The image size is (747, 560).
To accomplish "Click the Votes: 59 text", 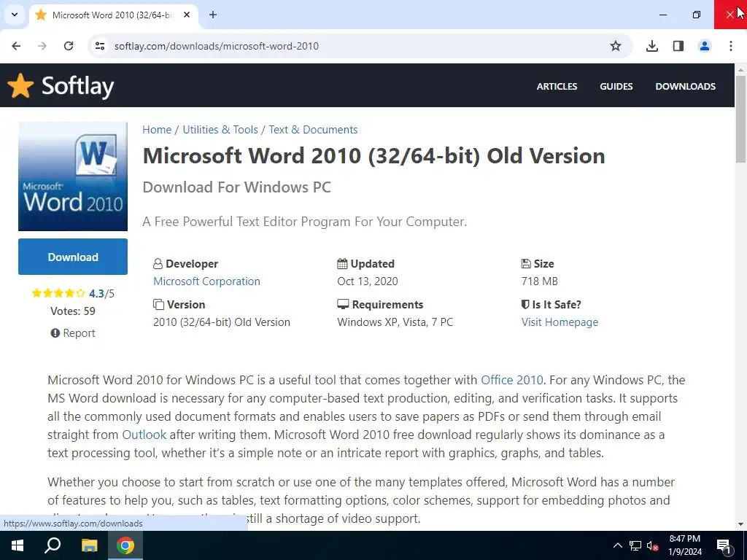I will click(x=73, y=311).
